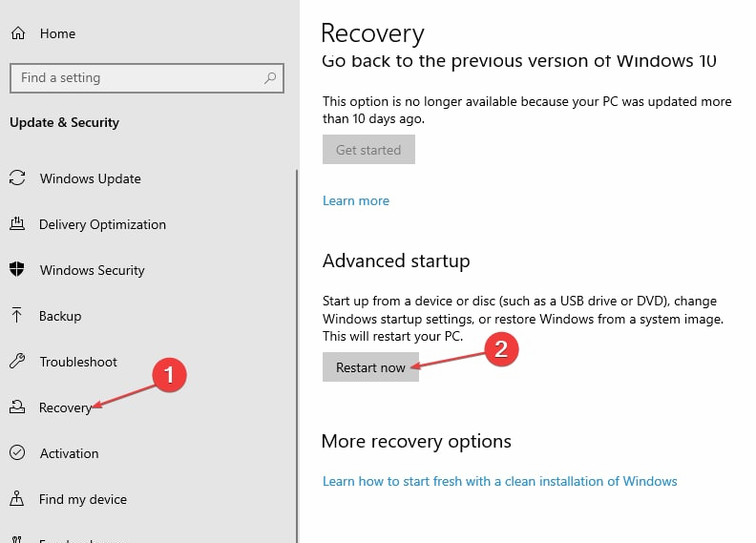
Task: Click the Find my device person icon
Action: click(17, 499)
